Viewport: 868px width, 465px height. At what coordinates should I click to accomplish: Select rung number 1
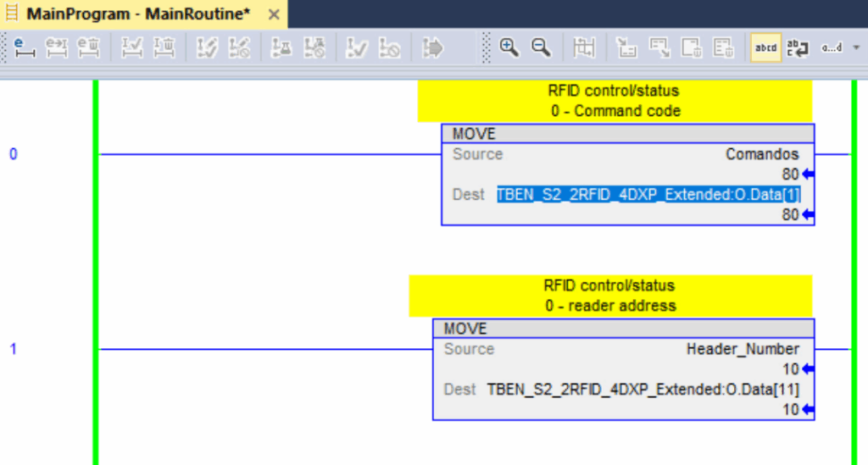[x=13, y=349]
